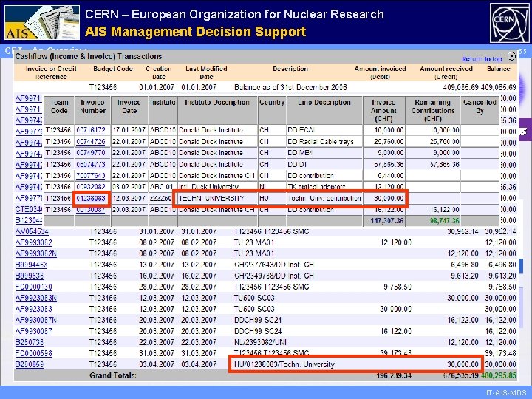The height and width of the screenshot is (399, 532).
Task: Open reference B999446X
Action: tap(32, 265)
